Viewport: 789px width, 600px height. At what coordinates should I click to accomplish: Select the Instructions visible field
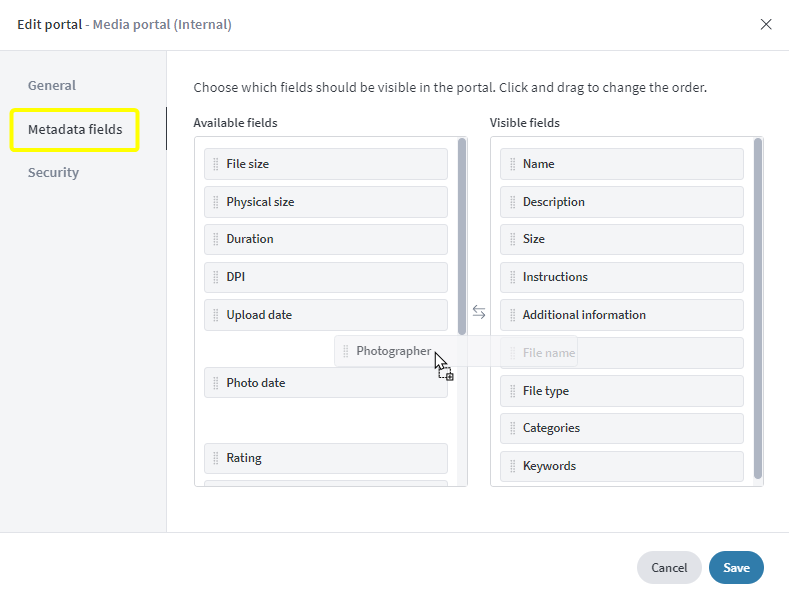point(621,277)
